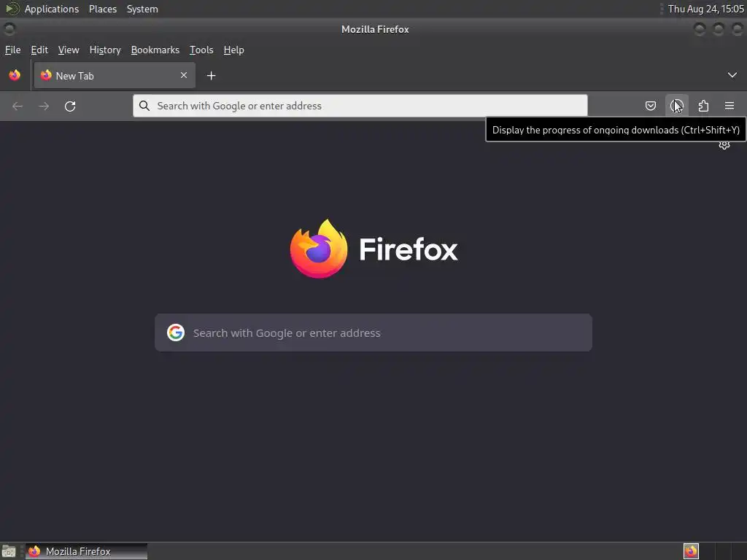Screen dimensions: 747x560
Task: Expand the list all tabs chevron
Action: 732,75
